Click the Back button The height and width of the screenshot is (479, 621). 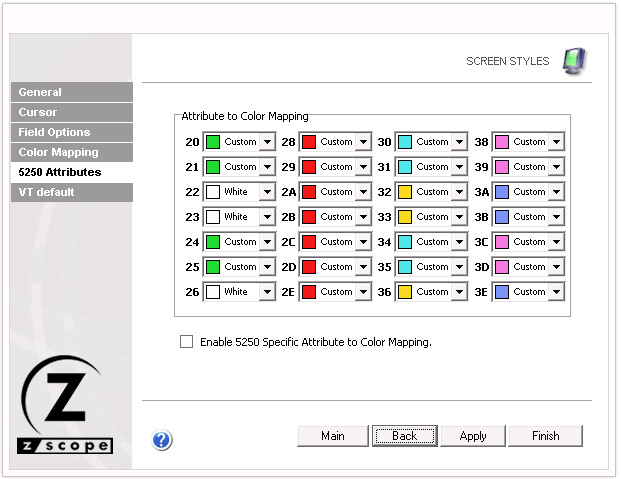[x=404, y=436]
